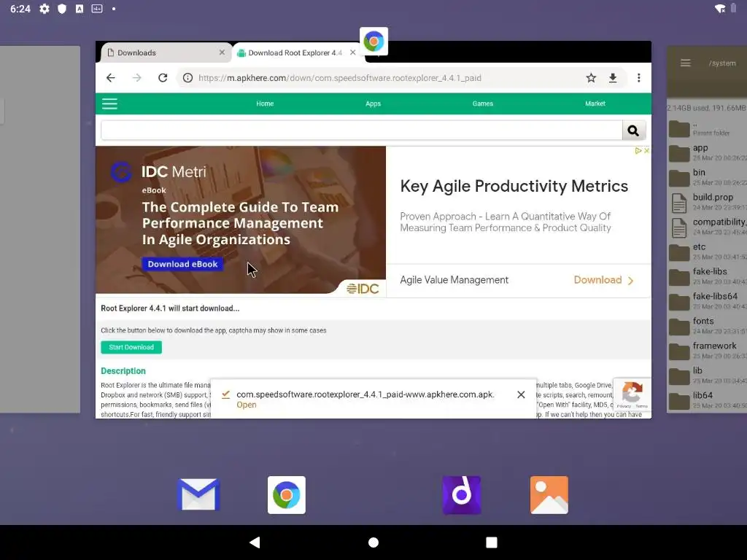747x560 pixels.
Task: View site information icon in address bar
Action: coord(187,77)
